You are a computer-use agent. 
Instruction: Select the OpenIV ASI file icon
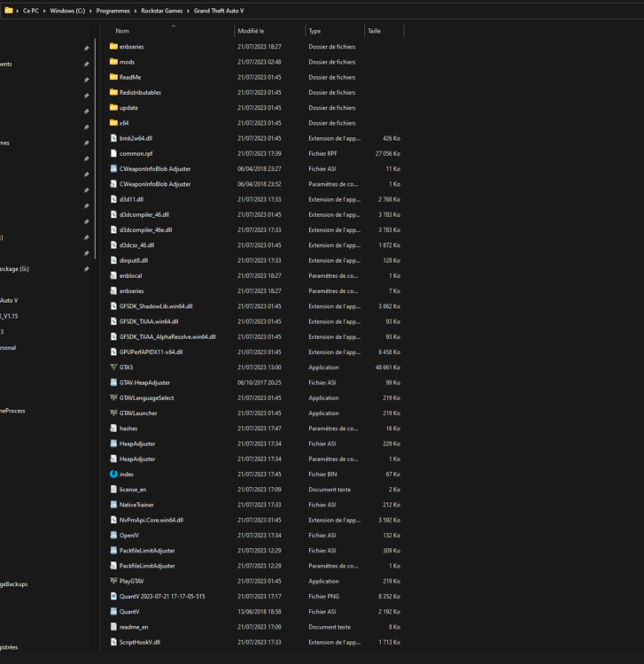click(x=113, y=536)
